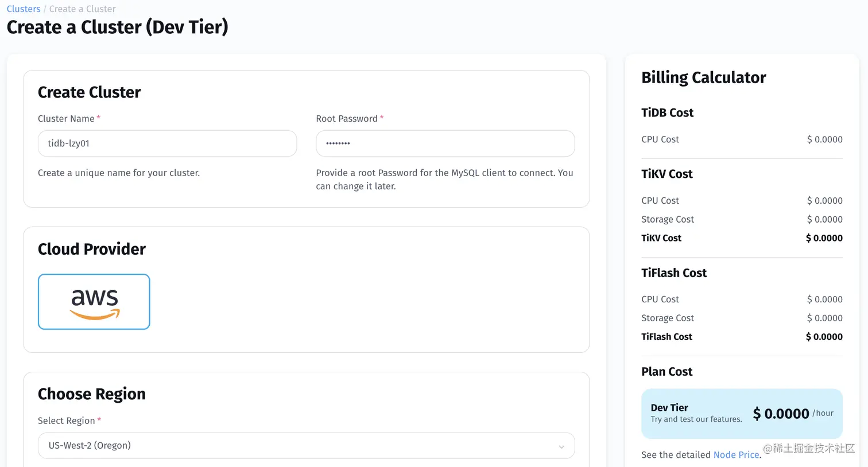Click the TiFlash 'Storage Cost' label
Viewport: 868px width, 467px height.
(x=668, y=318)
